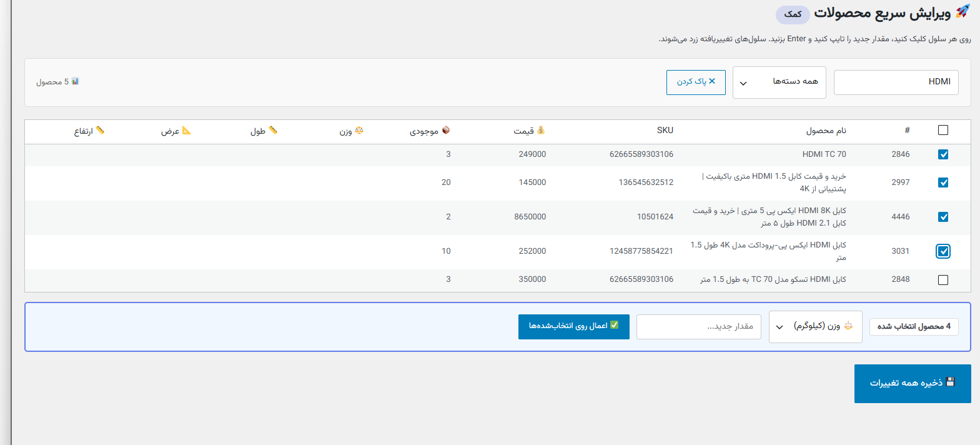Open the وزن (کیلوگرم) field dropdown
The height and width of the screenshot is (445, 980).
tap(816, 327)
